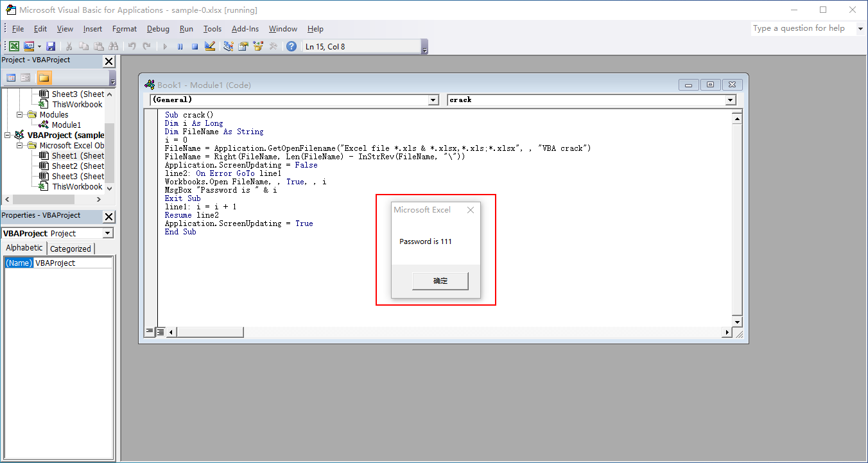Image resolution: width=868 pixels, height=463 pixels.
Task: Click the Book1 Module1 code window icon
Action: 150,85
